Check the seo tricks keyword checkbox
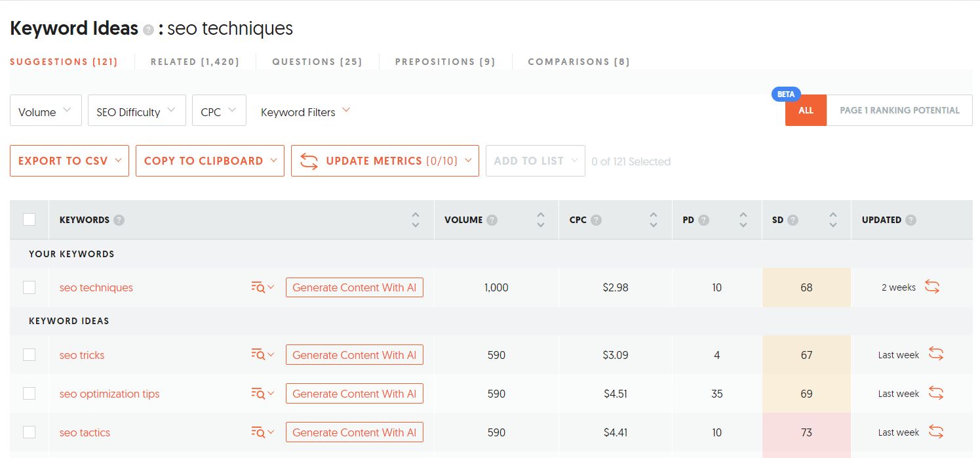Image resolution: width=980 pixels, height=458 pixels. pos(29,355)
